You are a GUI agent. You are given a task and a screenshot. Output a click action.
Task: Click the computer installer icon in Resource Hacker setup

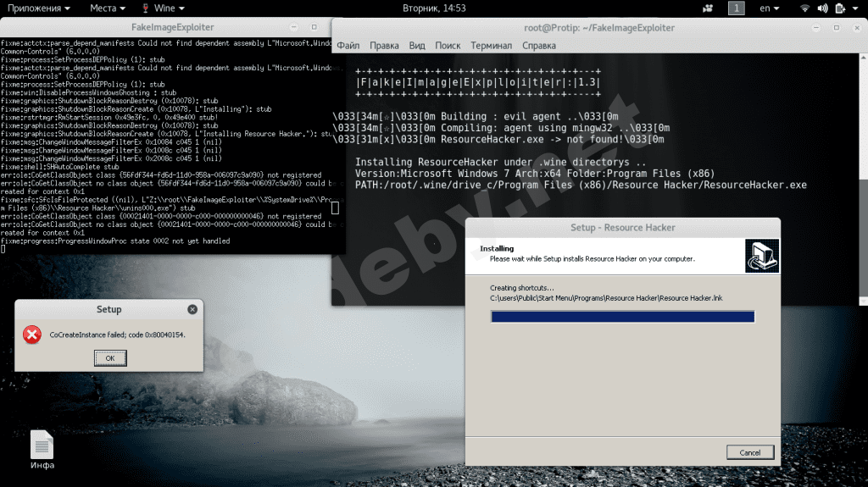pos(761,256)
